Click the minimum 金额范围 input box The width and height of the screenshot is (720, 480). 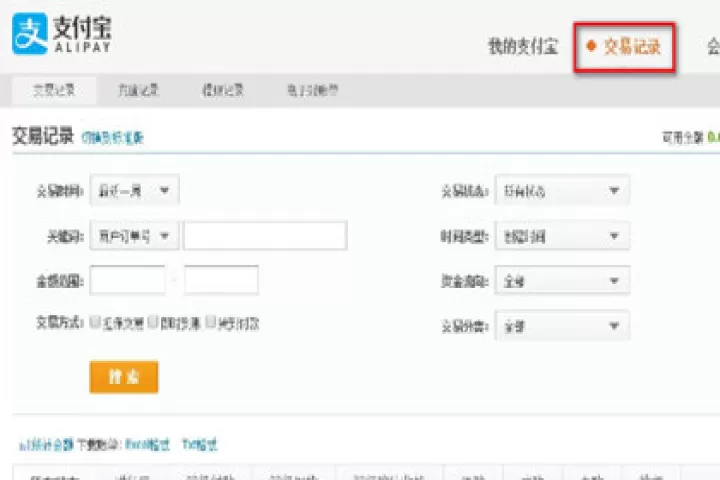(x=128, y=280)
